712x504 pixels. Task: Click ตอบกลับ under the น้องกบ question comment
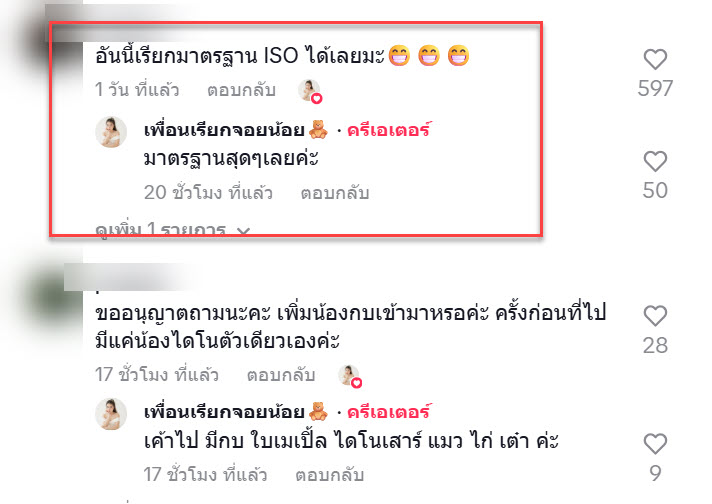pyautogui.click(x=281, y=375)
